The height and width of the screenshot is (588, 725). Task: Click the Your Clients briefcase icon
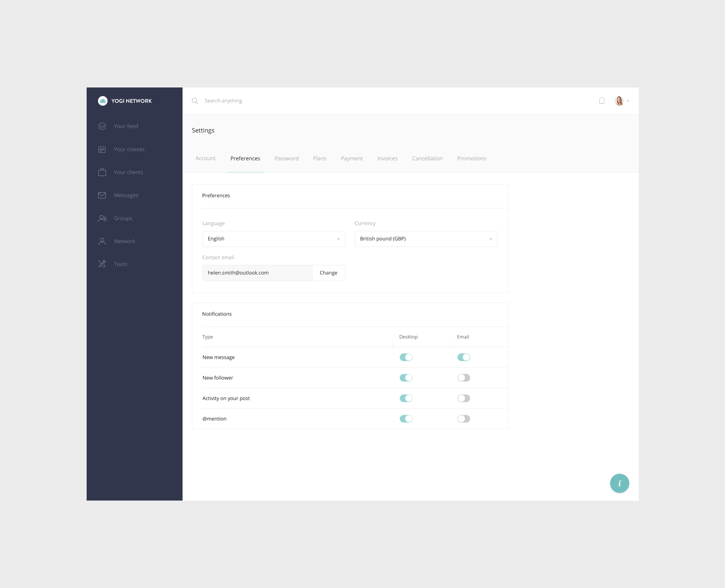(x=102, y=172)
